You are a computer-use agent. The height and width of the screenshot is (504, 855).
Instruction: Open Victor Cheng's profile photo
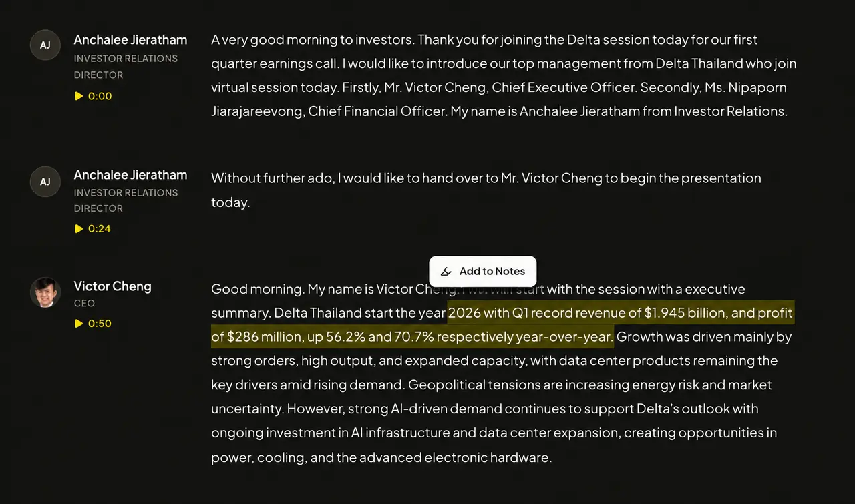pos(45,293)
